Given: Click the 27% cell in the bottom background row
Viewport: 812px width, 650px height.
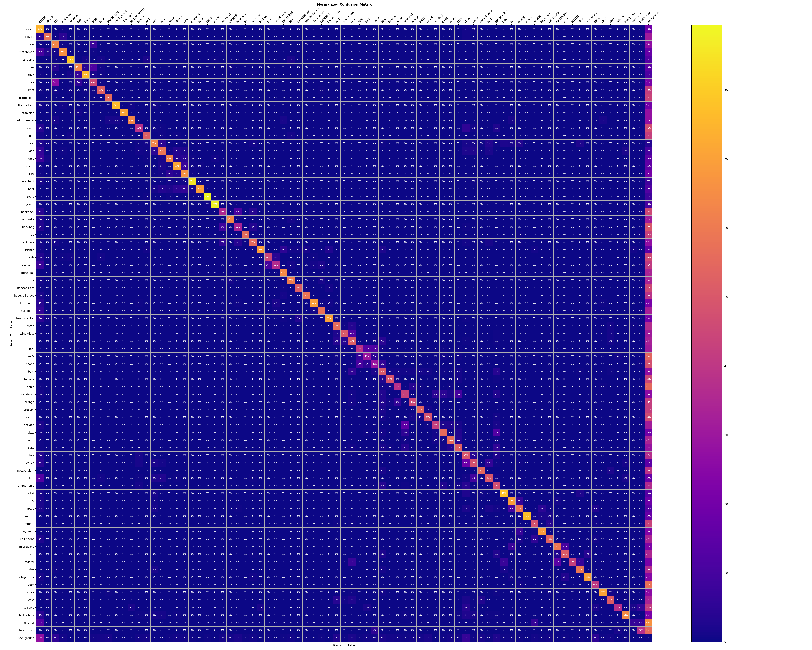Looking at the screenshot, I should click(40, 638).
